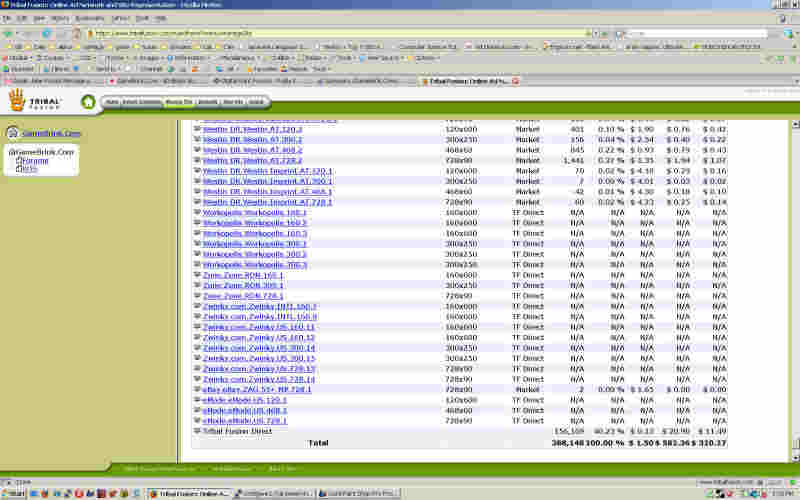This screenshot has width=800, height=500.
Task: Click the Tribal Fusion hand logo
Action: (x=17, y=99)
